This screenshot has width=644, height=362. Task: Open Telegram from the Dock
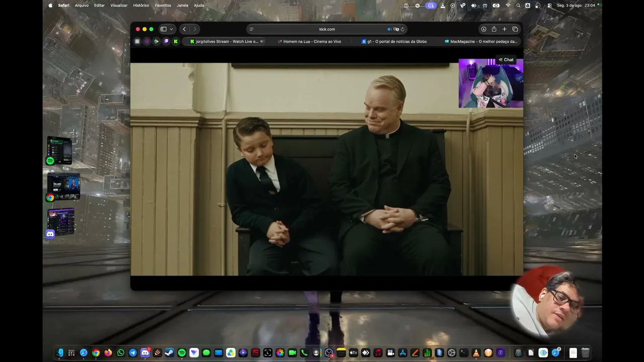pos(133,353)
